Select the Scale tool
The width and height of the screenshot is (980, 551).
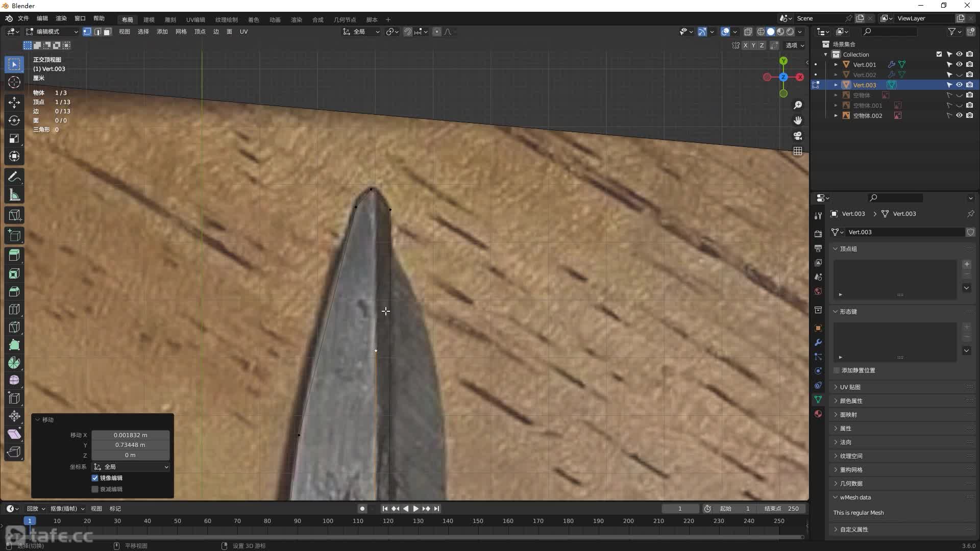point(14,138)
